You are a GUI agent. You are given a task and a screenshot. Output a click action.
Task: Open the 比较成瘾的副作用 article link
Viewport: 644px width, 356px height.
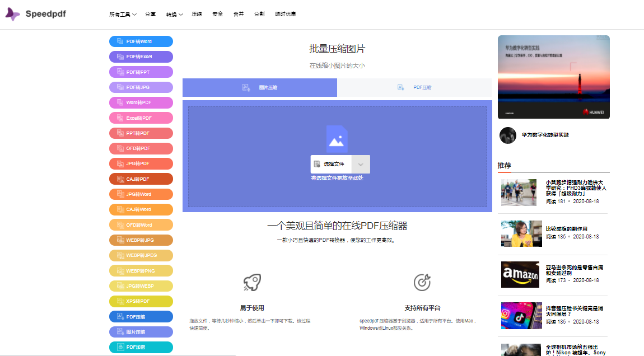click(x=566, y=229)
